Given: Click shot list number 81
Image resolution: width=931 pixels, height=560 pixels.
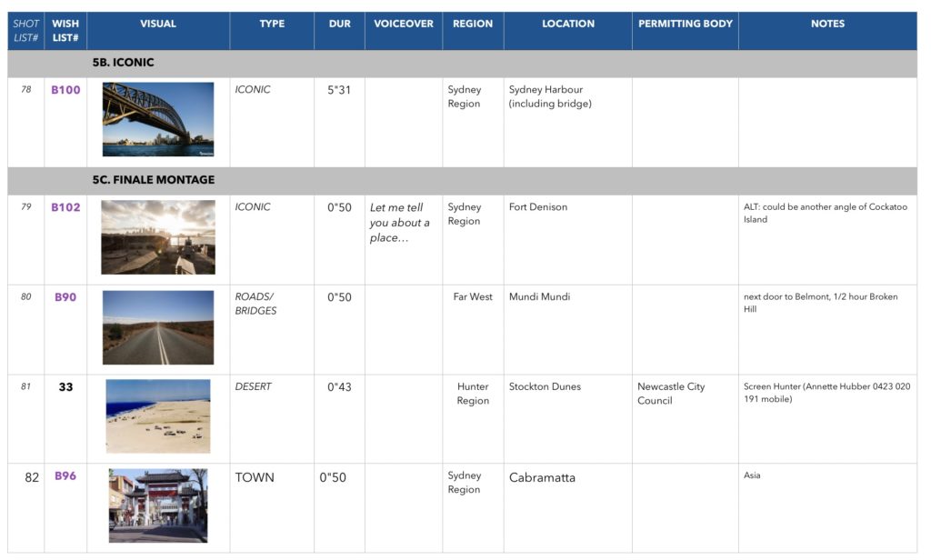Looking at the screenshot, I should [26, 386].
